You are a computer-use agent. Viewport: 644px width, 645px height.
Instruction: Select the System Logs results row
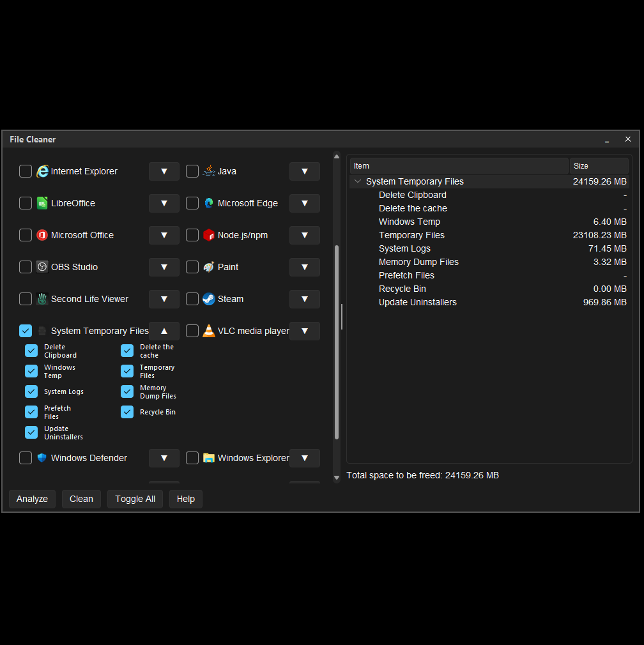tap(489, 248)
